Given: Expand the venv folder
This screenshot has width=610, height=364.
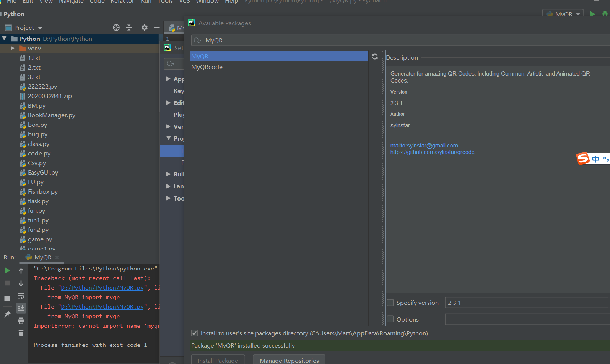Looking at the screenshot, I should (x=13, y=48).
